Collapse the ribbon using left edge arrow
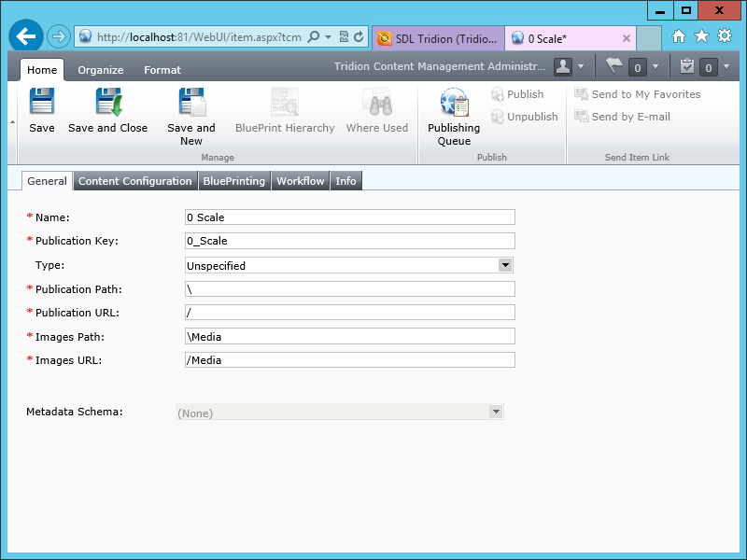 [12, 121]
